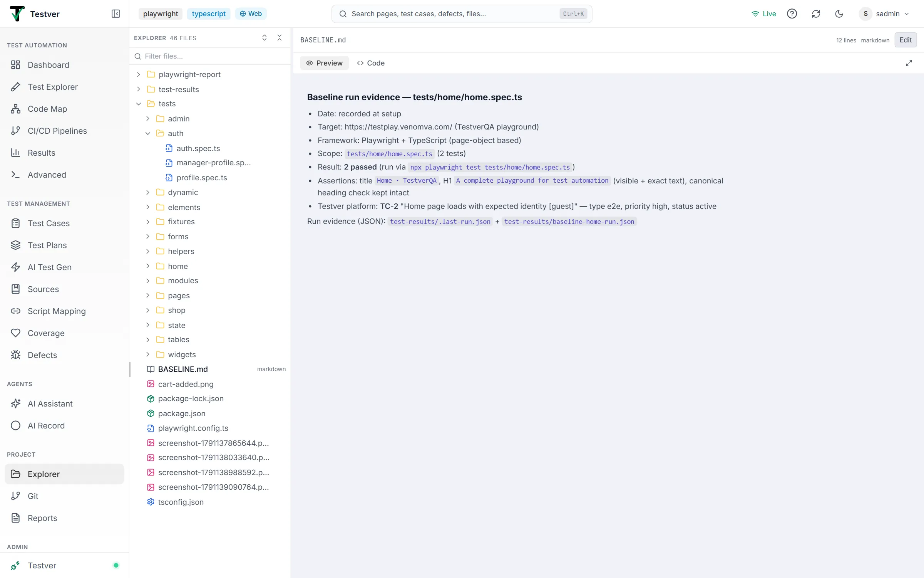The width and height of the screenshot is (924, 578).
Task: Focus the global search field
Action: (x=462, y=14)
